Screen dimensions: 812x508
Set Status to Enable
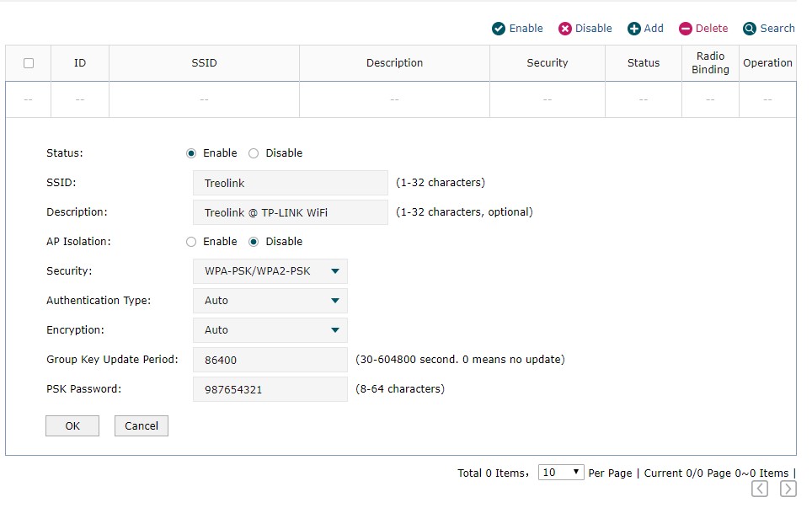191,153
